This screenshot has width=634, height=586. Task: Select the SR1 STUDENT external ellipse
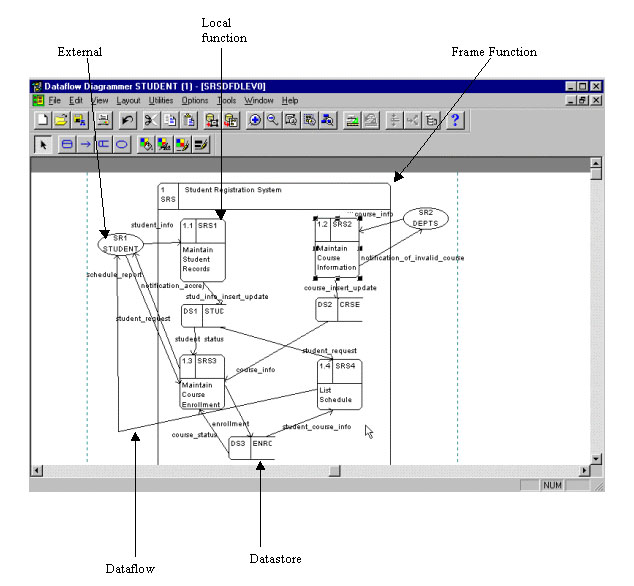click(120, 244)
